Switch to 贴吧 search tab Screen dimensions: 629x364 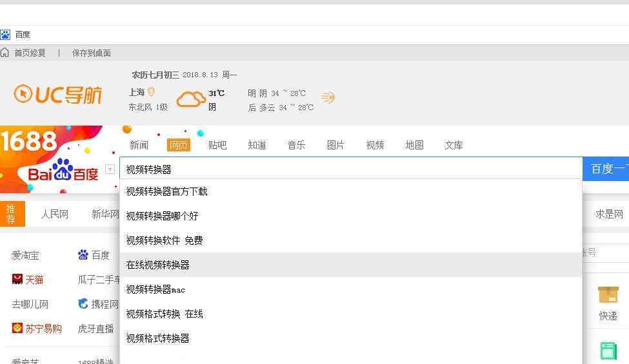click(217, 145)
